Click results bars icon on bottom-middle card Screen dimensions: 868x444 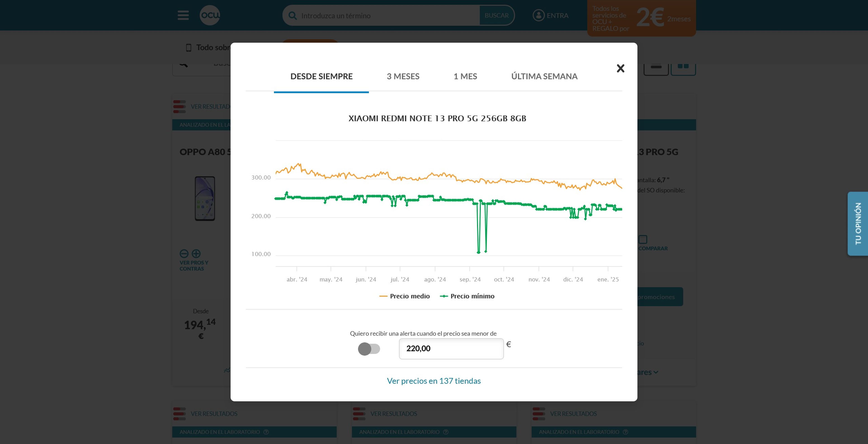pos(359,414)
